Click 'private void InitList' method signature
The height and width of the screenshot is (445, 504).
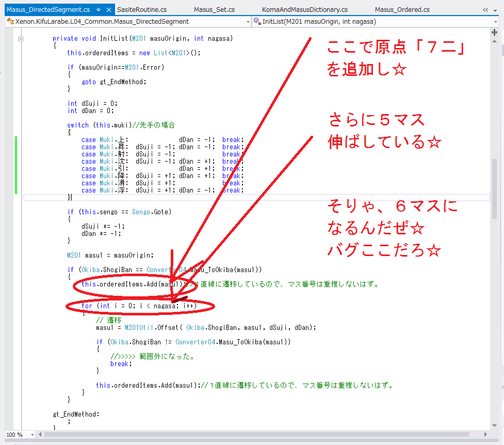(143, 38)
